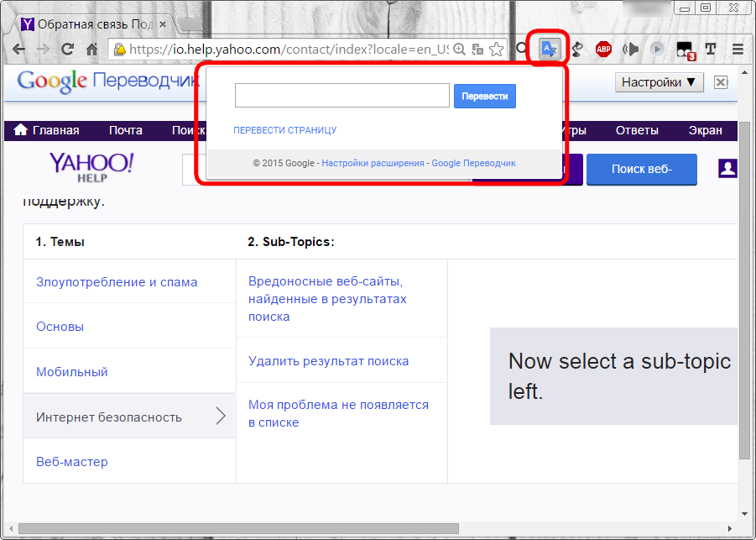Open Экран in the Yahoo navigation bar
756x540 pixels.
coord(705,130)
